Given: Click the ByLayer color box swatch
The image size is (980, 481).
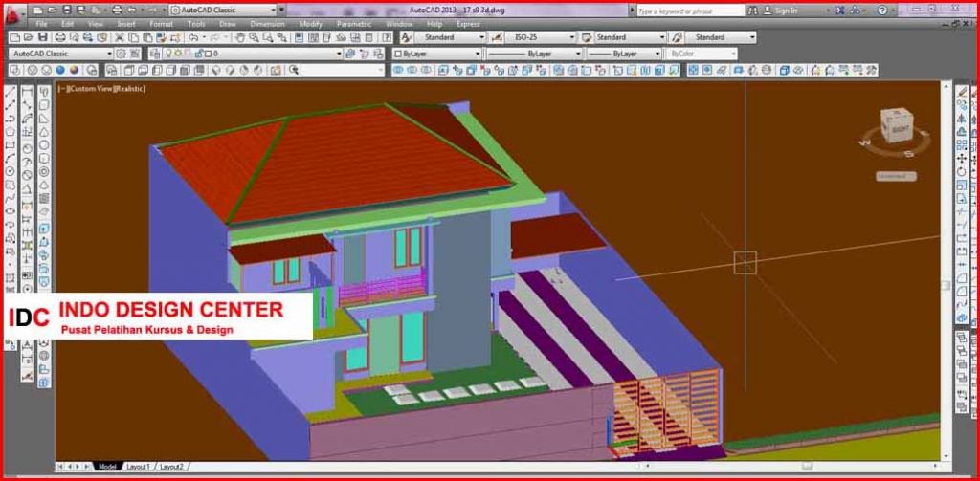Looking at the screenshot, I should pos(398,55).
